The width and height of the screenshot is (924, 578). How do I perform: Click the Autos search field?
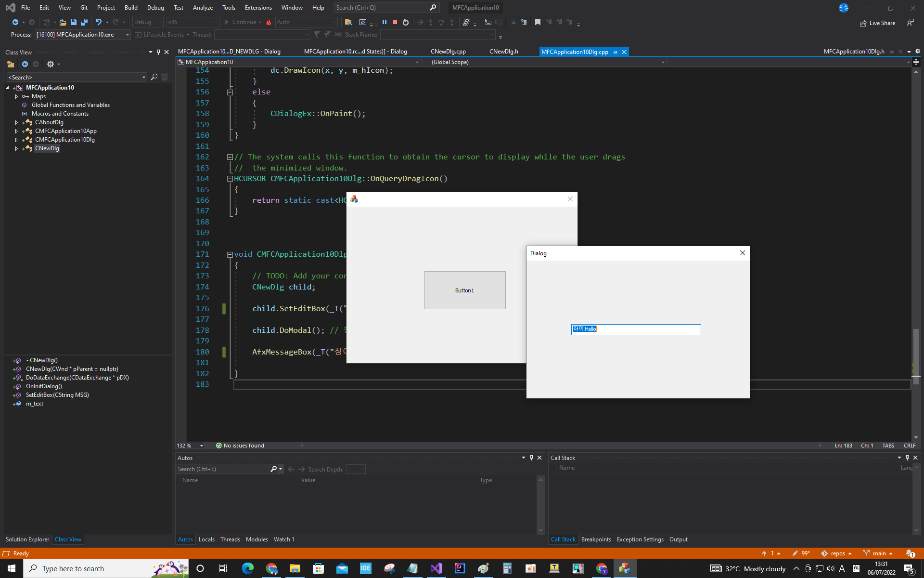pos(224,469)
